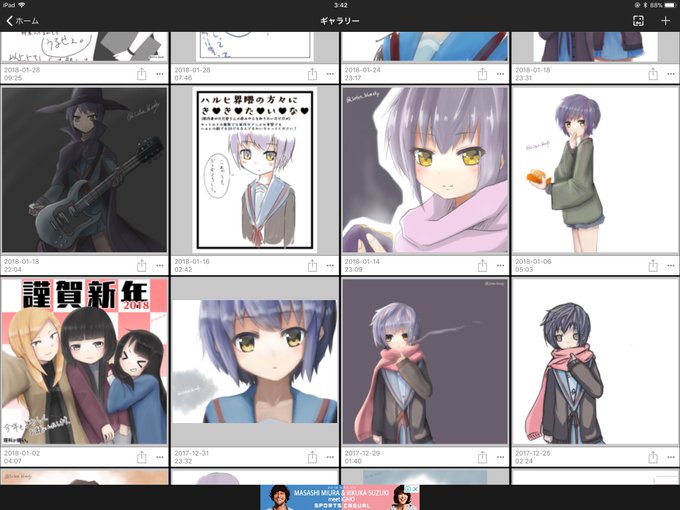
Task: Open more options for 2018-01-14 23:09 artwork
Action: coord(500,265)
